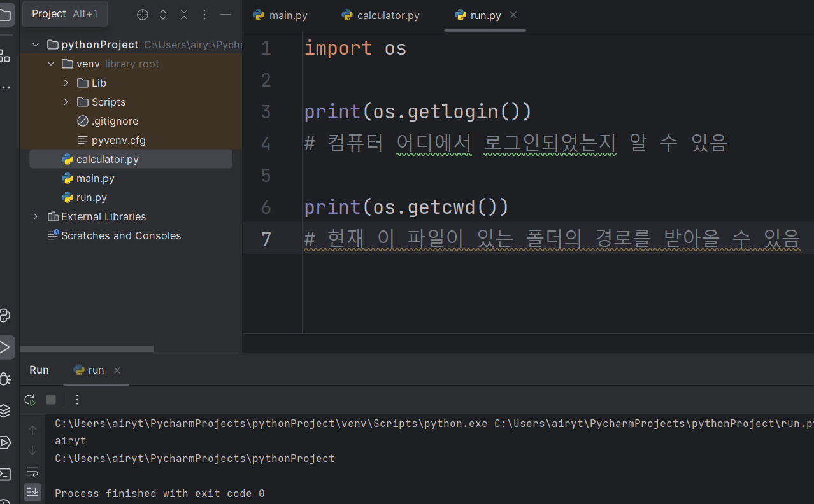Toggle scroll to end in Run console
Viewport: 814px width, 504px height.
point(32,491)
